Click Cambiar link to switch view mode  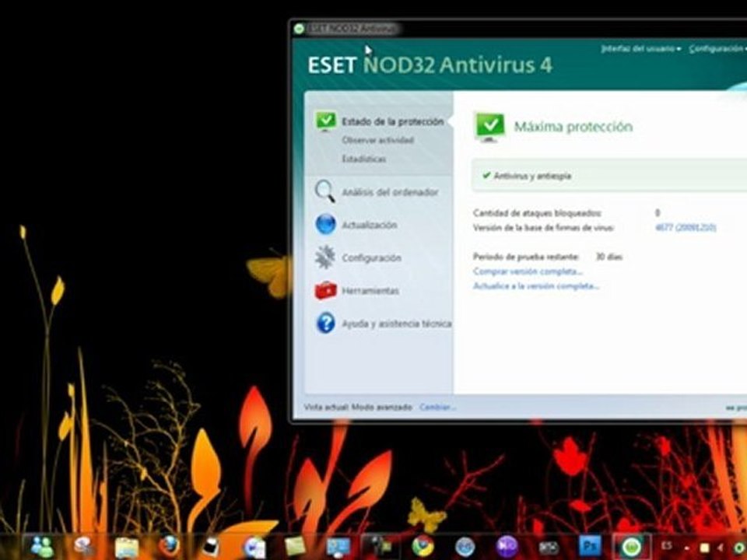point(438,407)
